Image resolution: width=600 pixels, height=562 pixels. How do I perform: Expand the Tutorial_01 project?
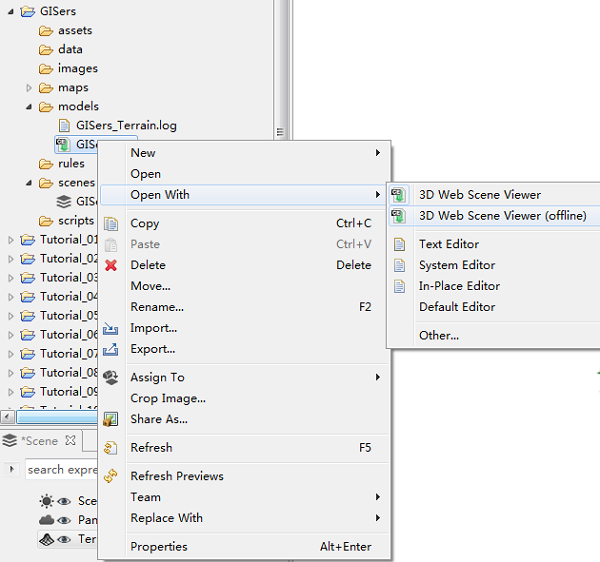pyautogui.click(x=11, y=240)
